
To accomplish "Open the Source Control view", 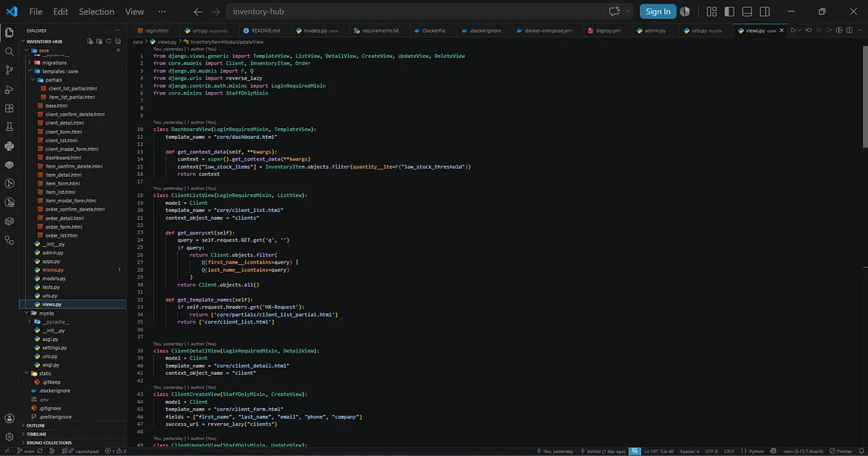I will (x=9, y=70).
